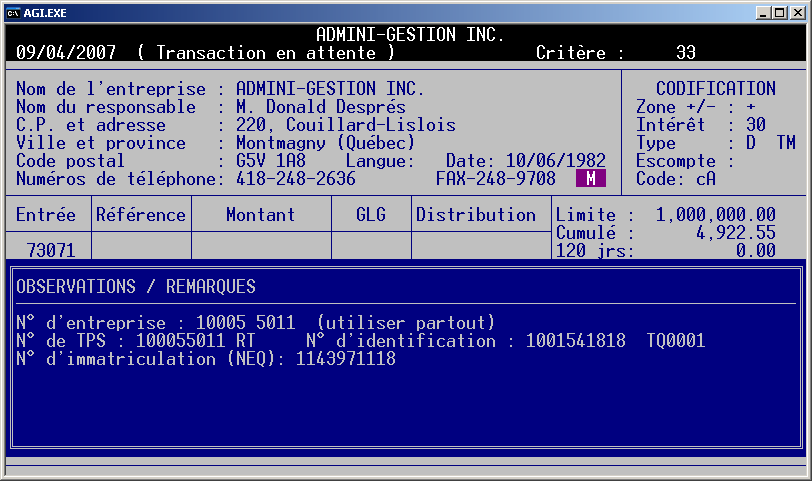The height and width of the screenshot is (481, 812).
Task: Click the Entrée column header
Action: [47, 214]
